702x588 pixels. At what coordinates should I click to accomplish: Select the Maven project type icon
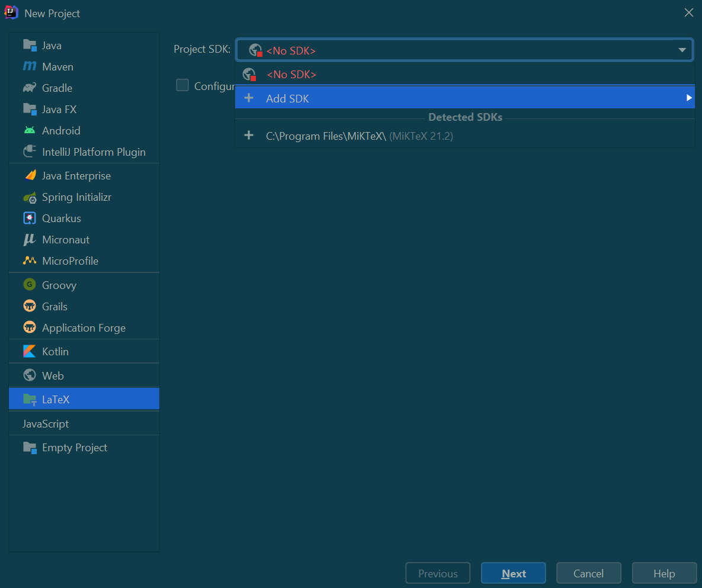tap(30, 66)
